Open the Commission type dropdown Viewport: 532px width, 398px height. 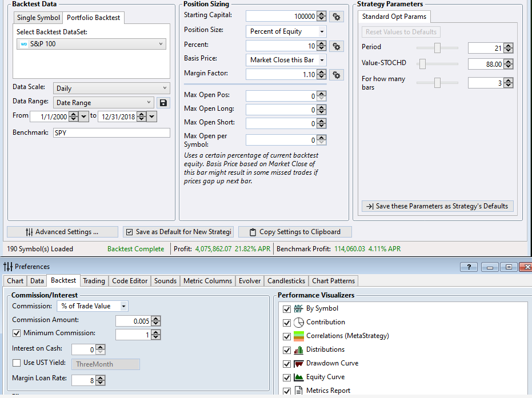tap(94, 306)
